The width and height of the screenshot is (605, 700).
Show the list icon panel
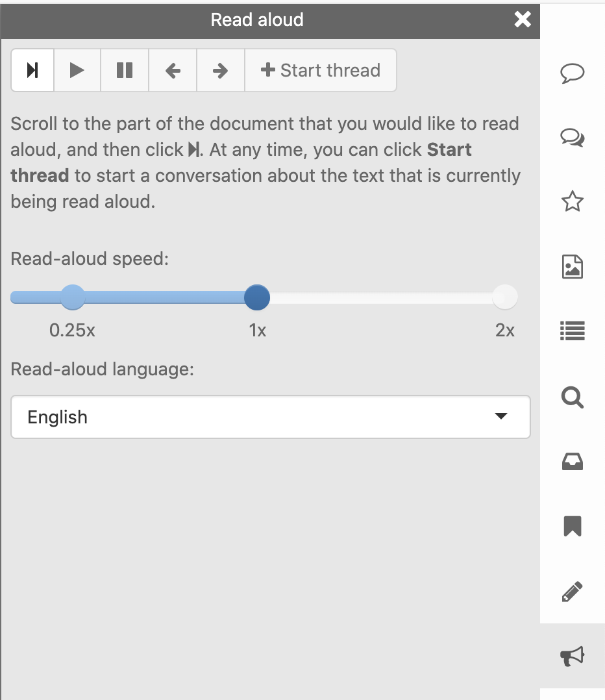click(x=572, y=332)
